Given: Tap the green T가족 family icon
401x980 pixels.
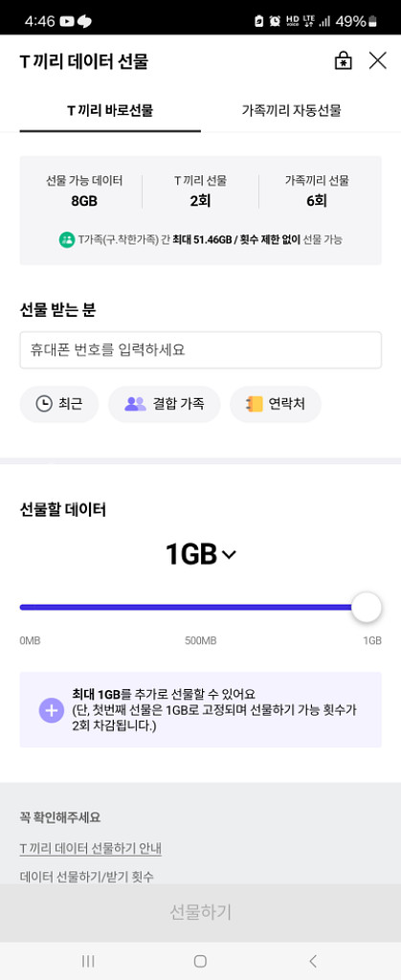Looking at the screenshot, I should pyautogui.click(x=67, y=239).
